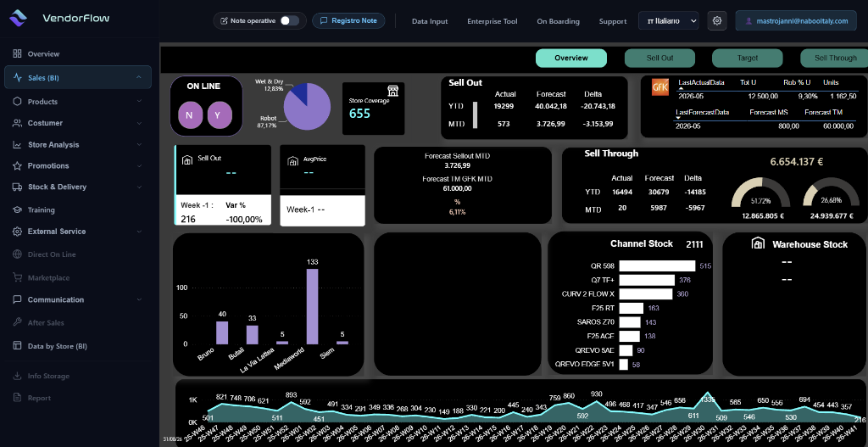Click the 51,72% gauge chart
Viewport: 868px width, 447px height.
761,193
